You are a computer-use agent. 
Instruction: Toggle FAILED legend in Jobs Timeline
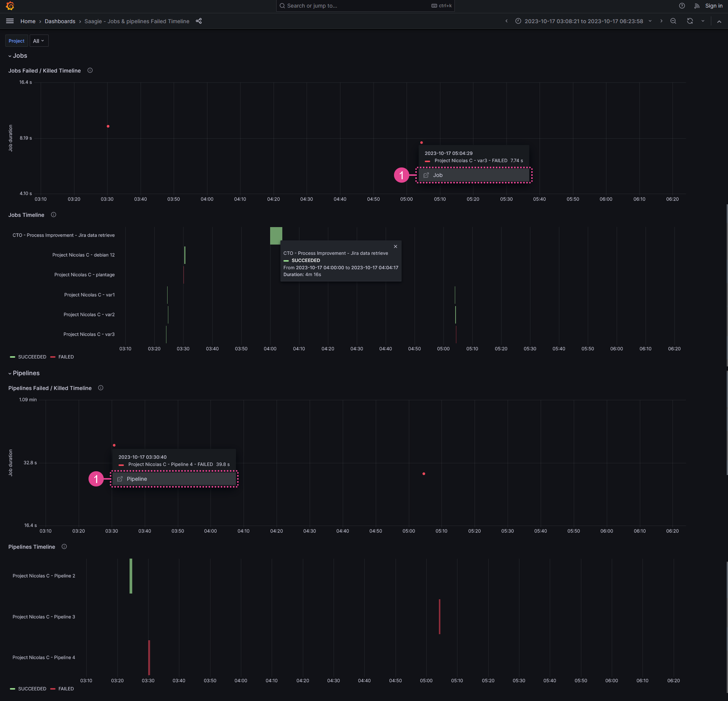62,357
